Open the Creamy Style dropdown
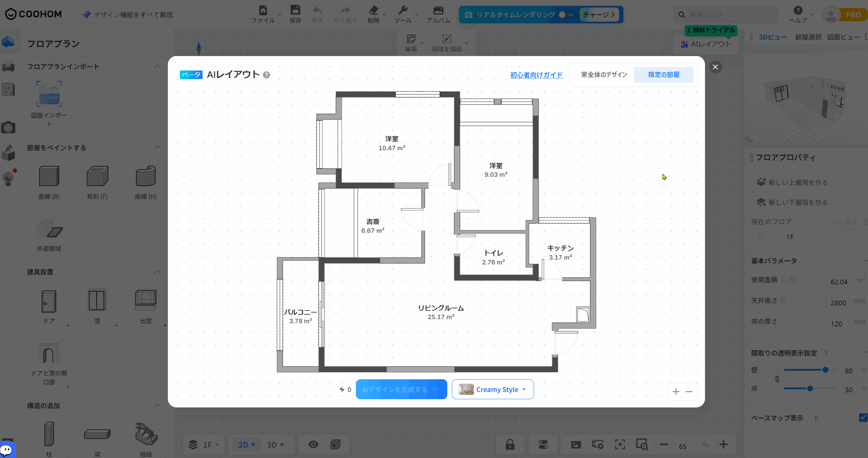Image resolution: width=868 pixels, height=458 pixels. pos(492,389)
